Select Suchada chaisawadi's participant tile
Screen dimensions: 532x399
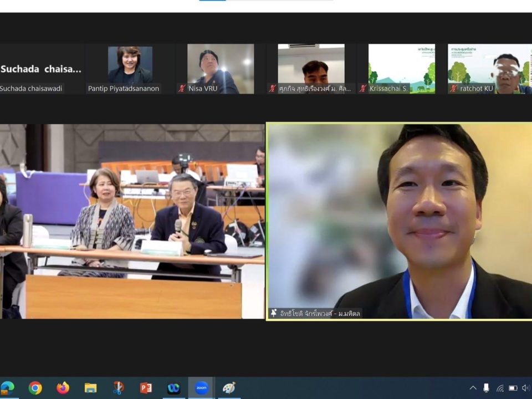pos(40,69)
